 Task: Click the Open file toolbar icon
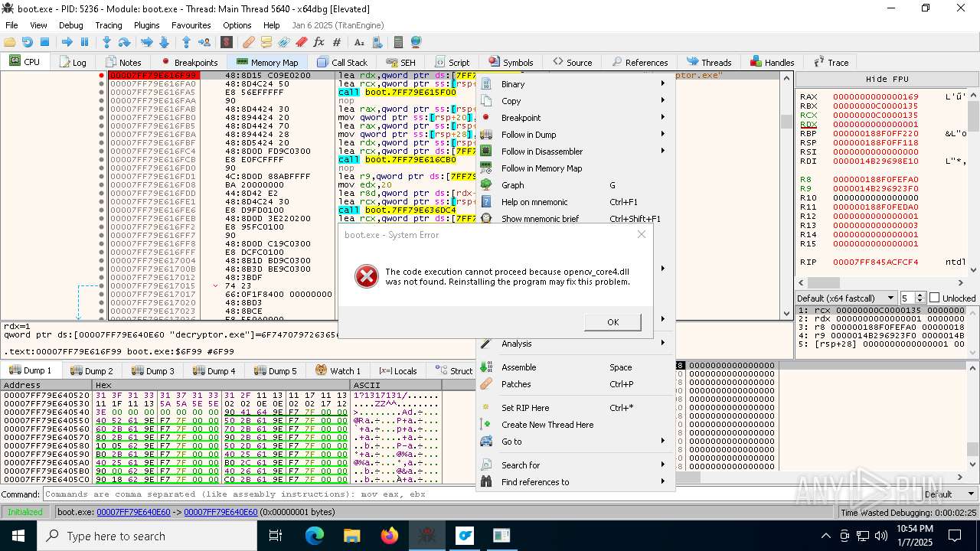point(9,42)
